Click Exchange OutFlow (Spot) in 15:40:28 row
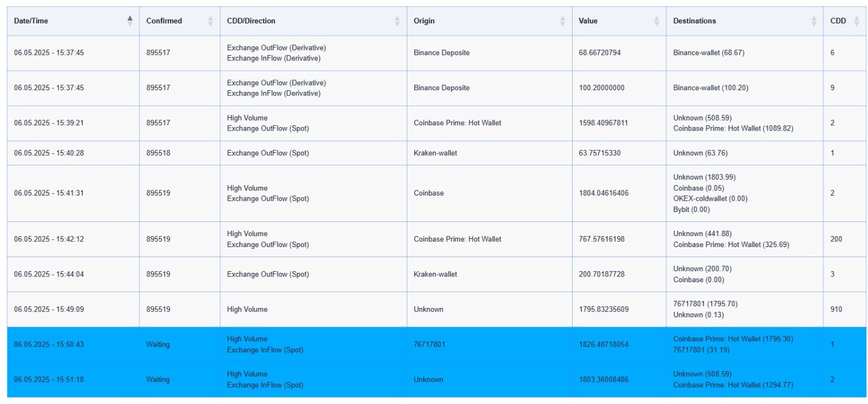The width and height of the screenshot is (868, 404). (268, 153)
